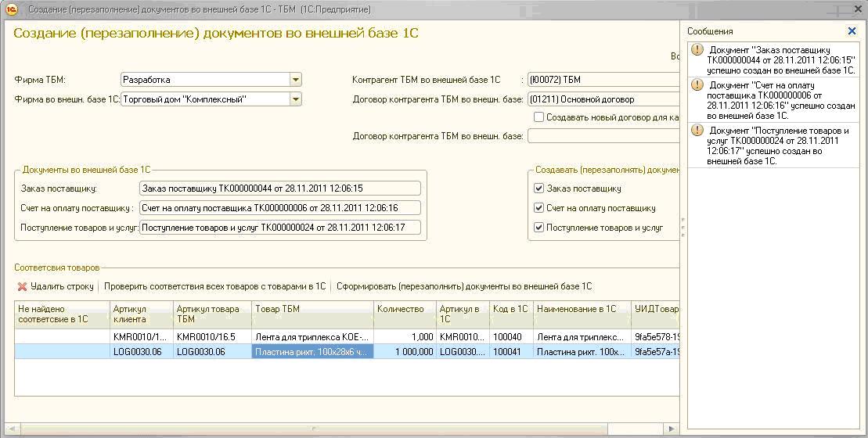The height and width of the screenshot is (438, 868).
Task: Click the Контрагент ТБМ (Ю0072) field
Action: click(603, 80)
